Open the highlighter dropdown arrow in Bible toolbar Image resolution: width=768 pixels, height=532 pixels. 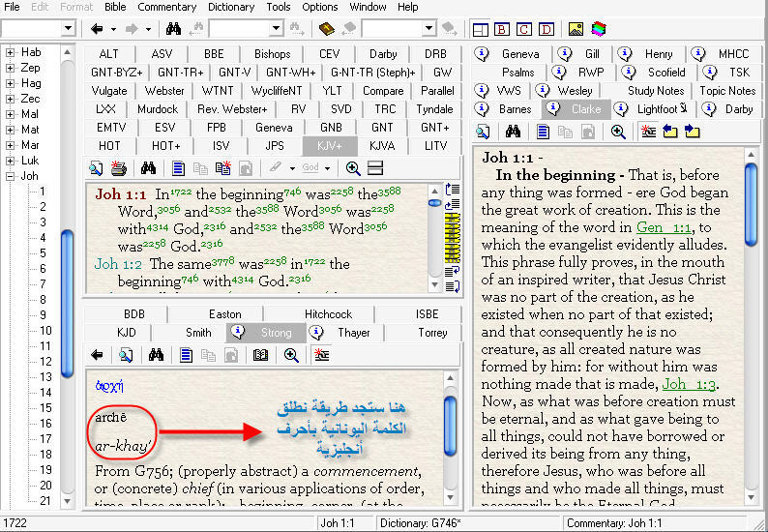pyautogui.click(x=292, y=168)
